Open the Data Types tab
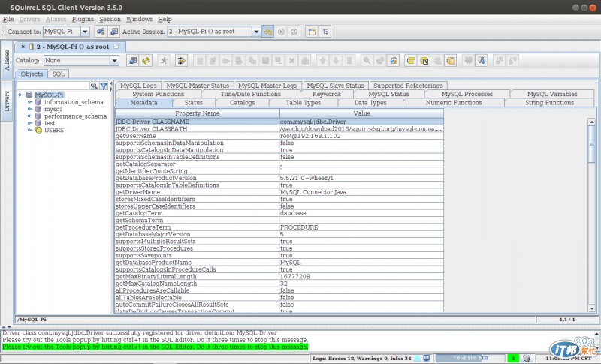601x364 pixels. [370, 103]
